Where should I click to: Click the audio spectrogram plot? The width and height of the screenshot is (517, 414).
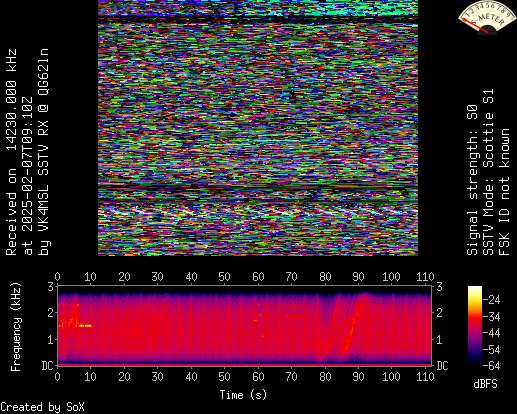[245, 325]
